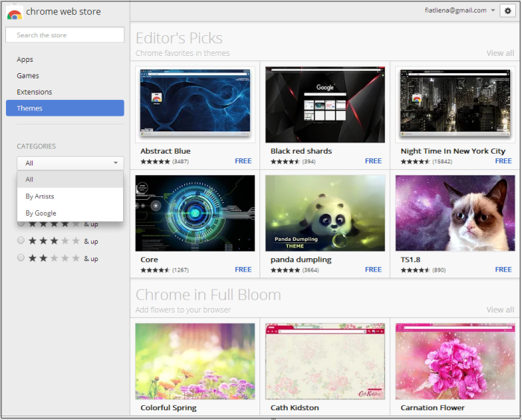Click the Core title text
Viewport: 522px width, 420px height.
149,260
